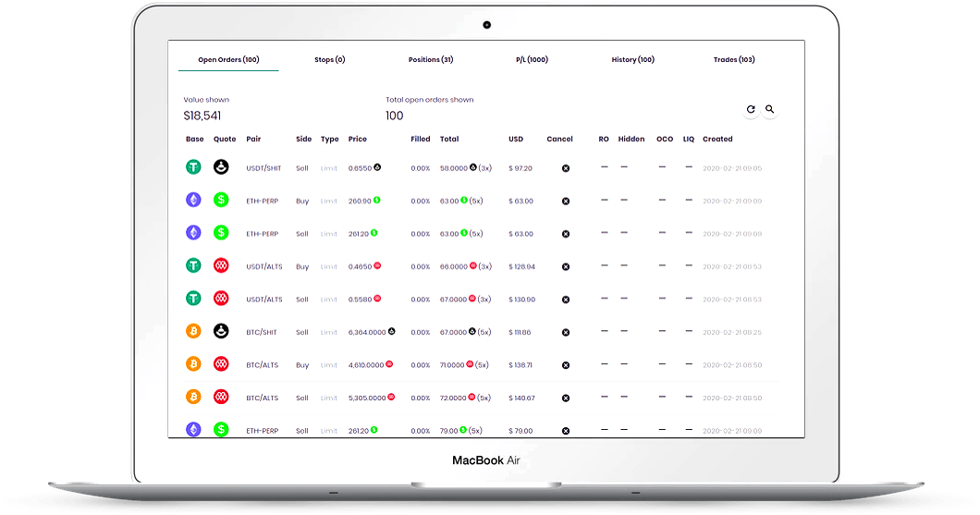The image size is (980, 515).
Task: Click the Tether base icon in USDT/SHIT row
Action: (194, 166)
